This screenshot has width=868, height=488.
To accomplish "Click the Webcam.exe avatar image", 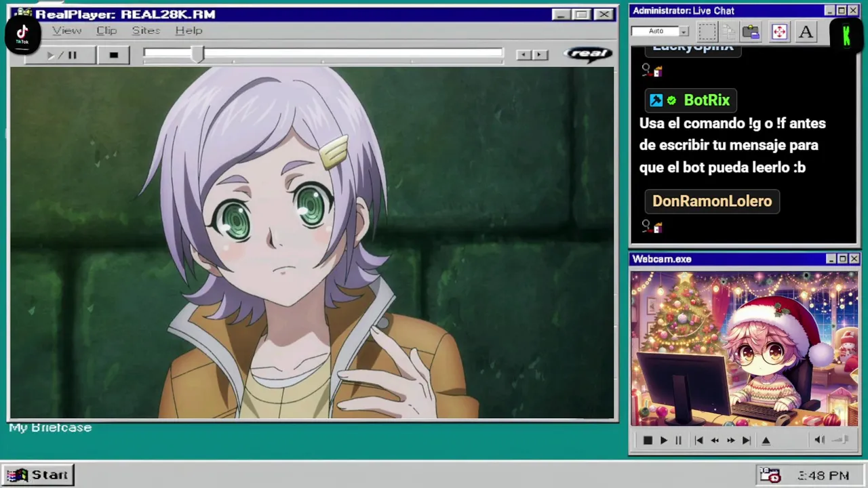I will 744,349.
